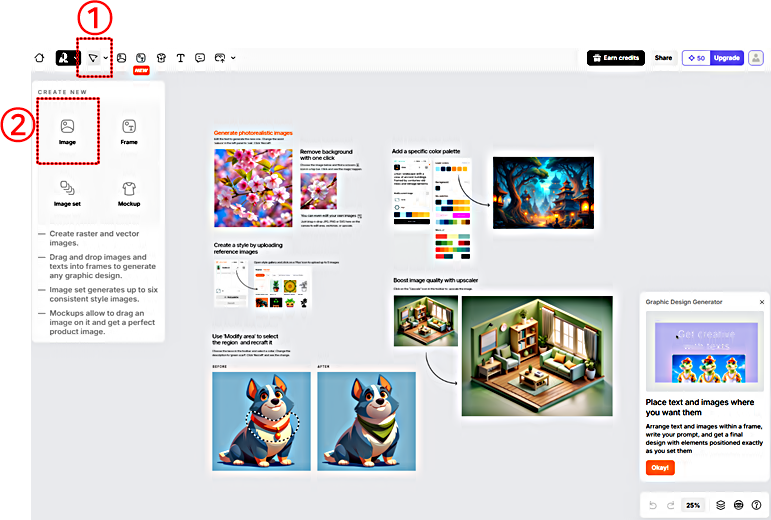Image resolution: width=771 pixels, height=520 pixels.
Task: Click 'Create a style by uploading' text
Action: pos(248,245)
